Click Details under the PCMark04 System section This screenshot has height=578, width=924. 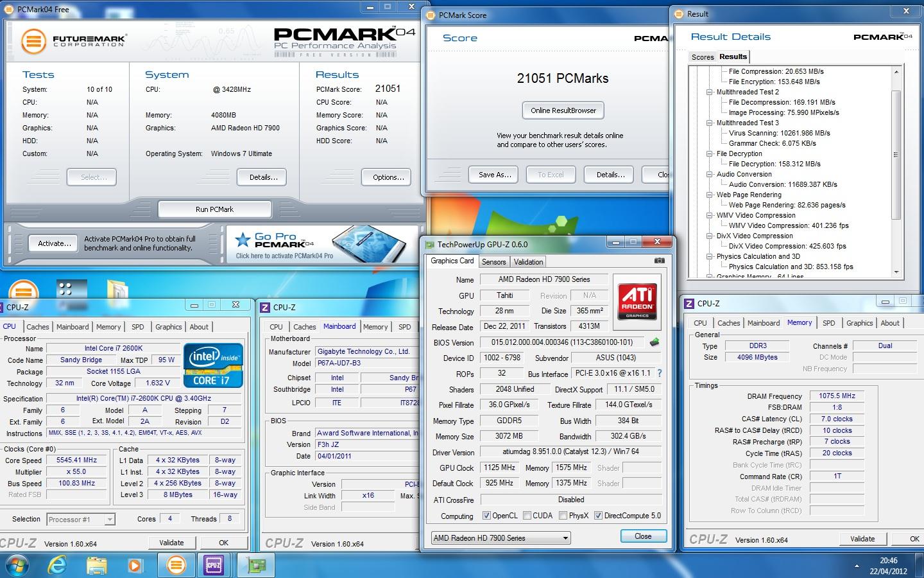point(263,177)
